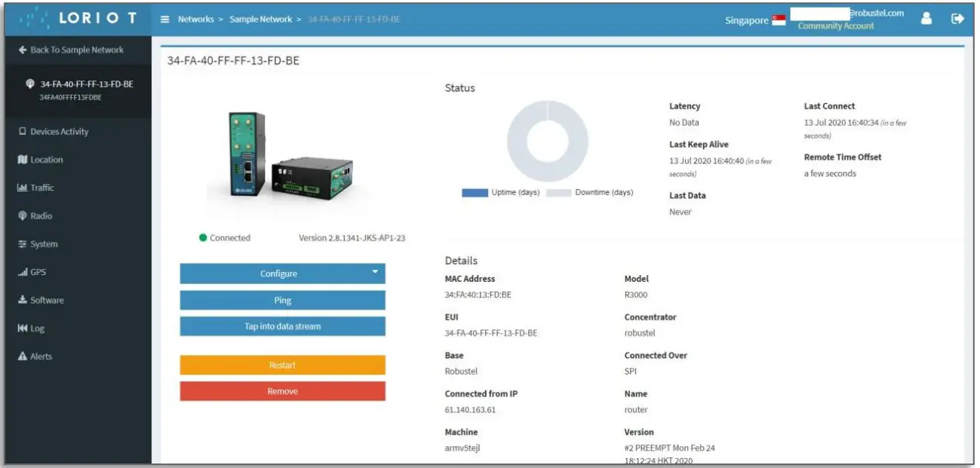
Task: Click the Last Connect timestamp
Action: tap(856, 128)
